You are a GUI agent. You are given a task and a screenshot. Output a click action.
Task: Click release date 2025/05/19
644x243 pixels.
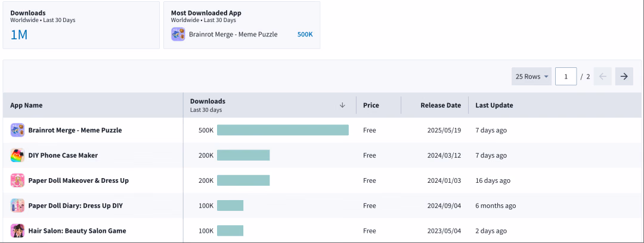[444, 130]
